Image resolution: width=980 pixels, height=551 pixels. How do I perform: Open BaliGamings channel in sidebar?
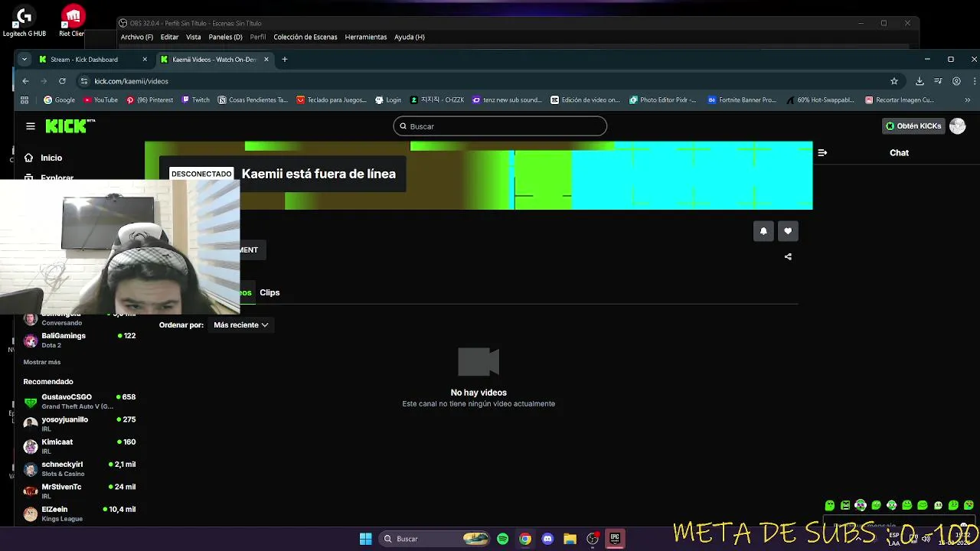coord(80,340)
